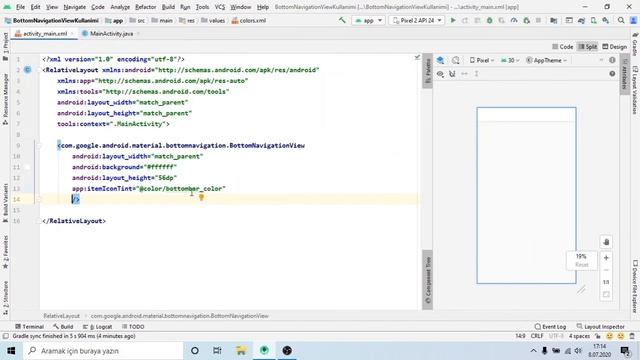Image resolution: width=640 pixels, height=360 pixels.
Task: Click the first yellow smiley feedback icon
Action: pyautogui.click(x=609, y=336)
